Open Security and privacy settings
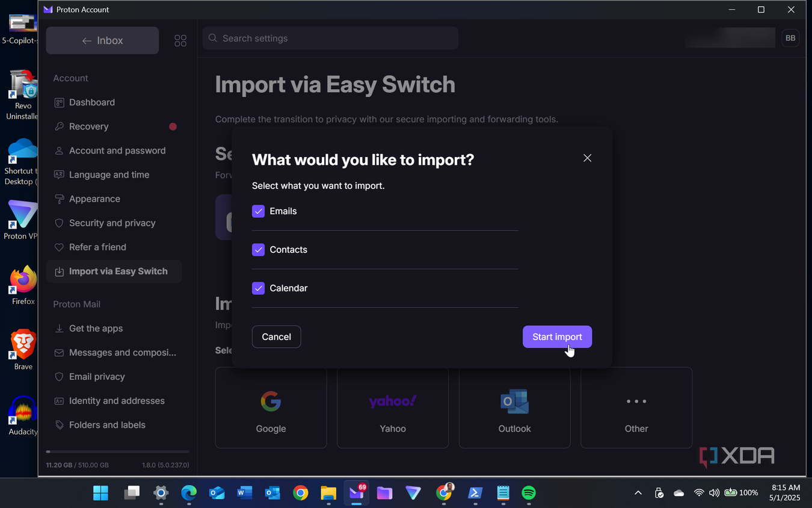The width and height of the screenshot is (812, 508). click(114, 223)
